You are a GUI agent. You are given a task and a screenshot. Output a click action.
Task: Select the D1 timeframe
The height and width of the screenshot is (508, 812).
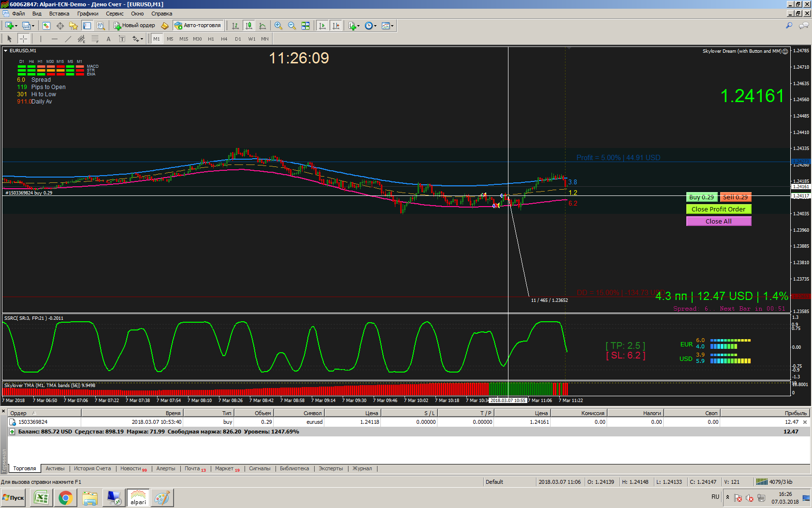238,39
